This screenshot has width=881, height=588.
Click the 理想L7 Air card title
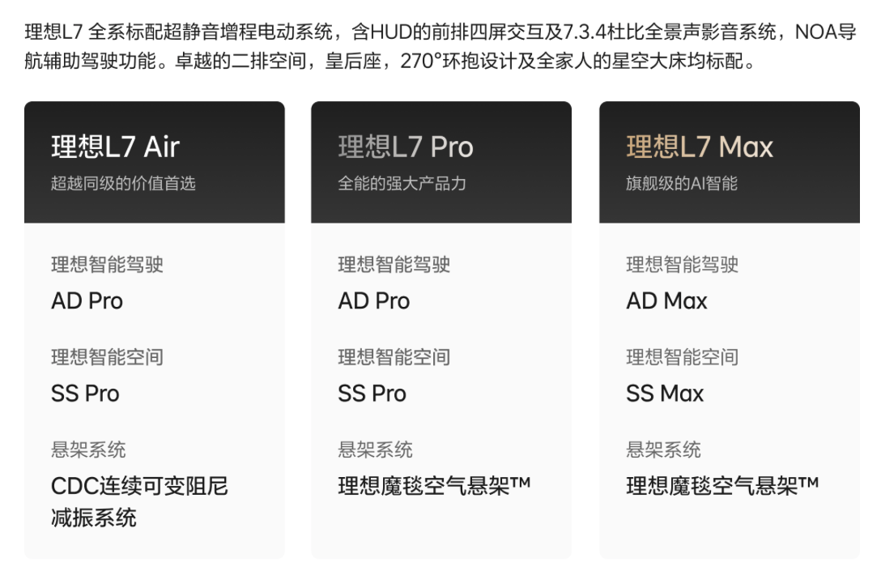115,147
